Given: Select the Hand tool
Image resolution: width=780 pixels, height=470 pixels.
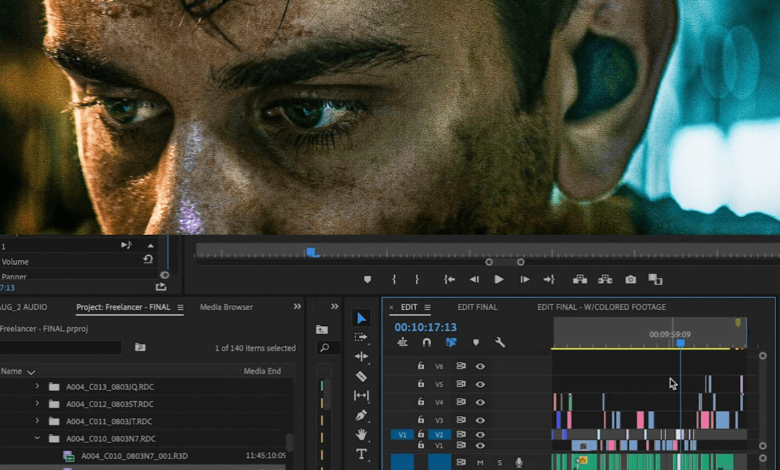Looking at the screenshot, I should pyautogui.click(x=362, y=434).
